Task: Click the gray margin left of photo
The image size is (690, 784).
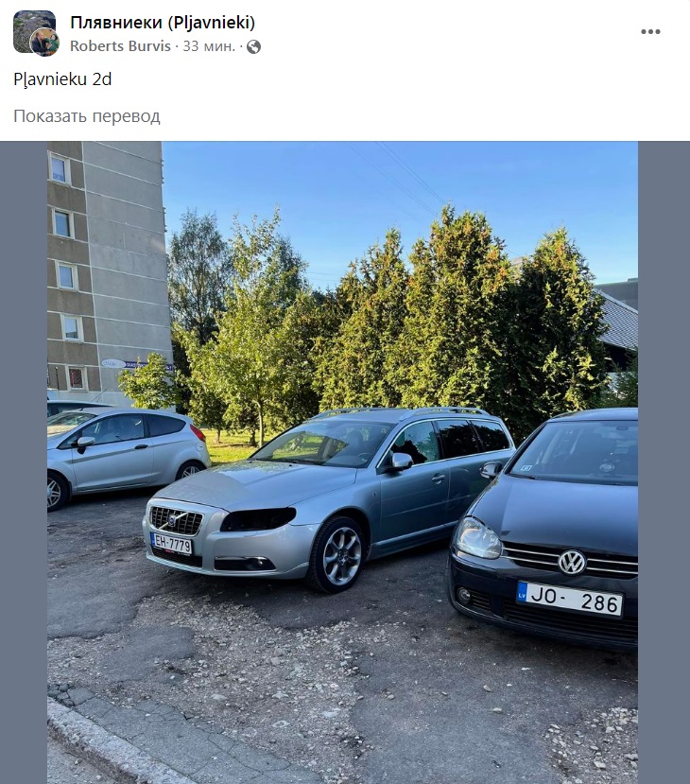Action: (24, 462)
